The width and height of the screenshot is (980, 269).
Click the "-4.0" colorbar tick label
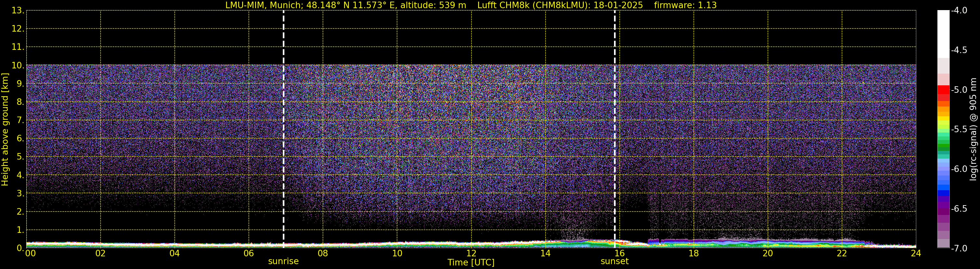959,11
